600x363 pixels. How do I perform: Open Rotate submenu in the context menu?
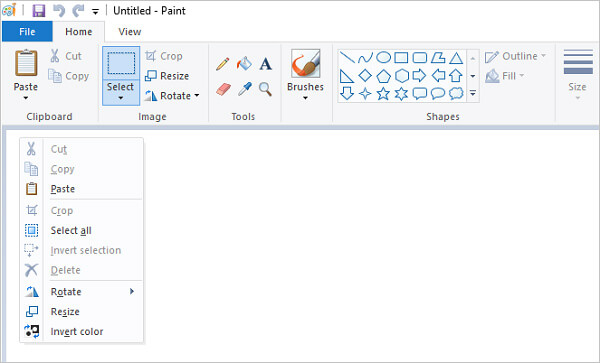pos(82,291)
